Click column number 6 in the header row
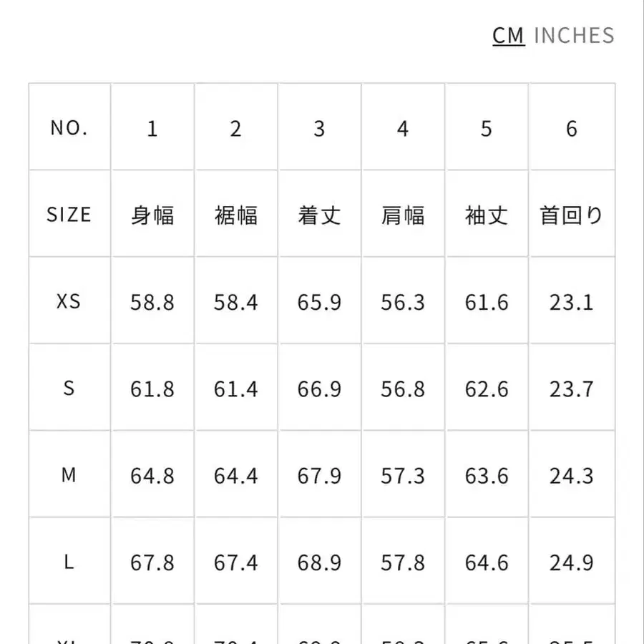Viewport: 644px width, 644px height. point(570,129)
